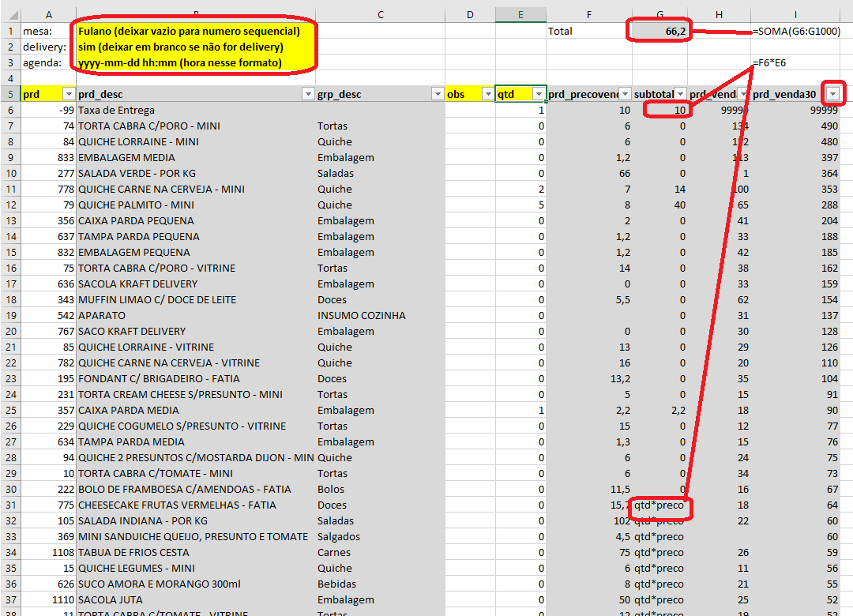The image size is (853, 616).
Task: Open the obs column filter dropdown
Action: tap(488, 94)
